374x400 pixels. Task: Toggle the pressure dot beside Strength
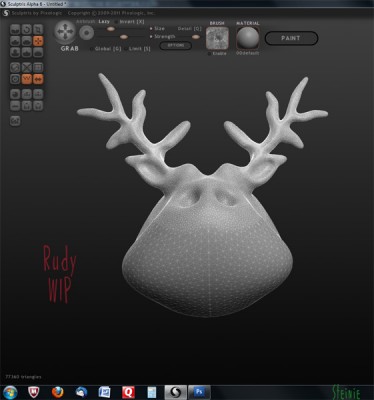(x=151, y=36)
